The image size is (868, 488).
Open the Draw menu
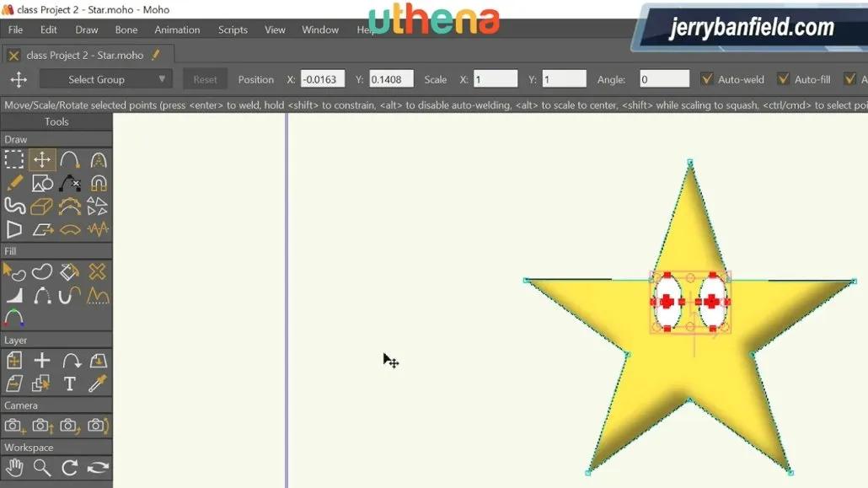point(87,29)
